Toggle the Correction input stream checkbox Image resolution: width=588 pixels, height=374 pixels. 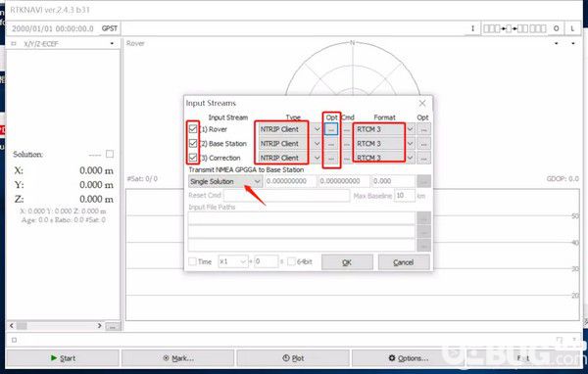[x=193, y=158]
